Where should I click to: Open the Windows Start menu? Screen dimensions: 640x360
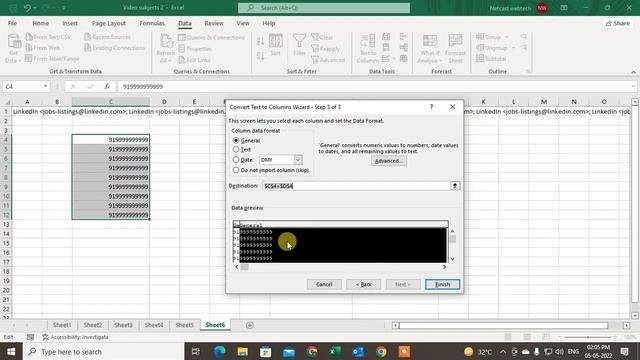tap(11, 351)
